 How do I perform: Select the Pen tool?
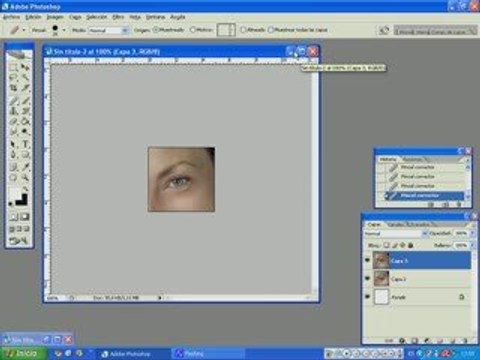pos(13,155)
